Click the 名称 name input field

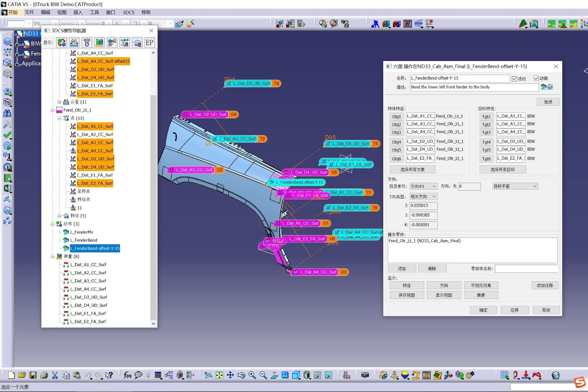coord(460,78)
